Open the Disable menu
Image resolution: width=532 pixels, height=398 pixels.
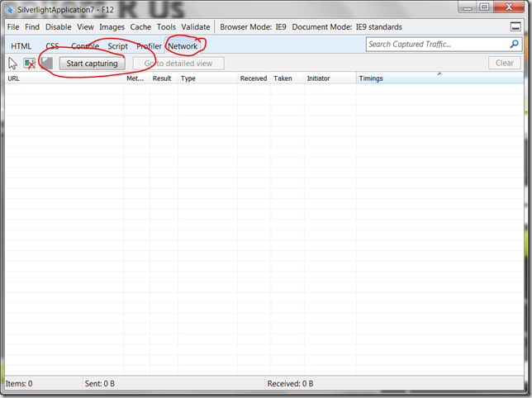(59, 26)
